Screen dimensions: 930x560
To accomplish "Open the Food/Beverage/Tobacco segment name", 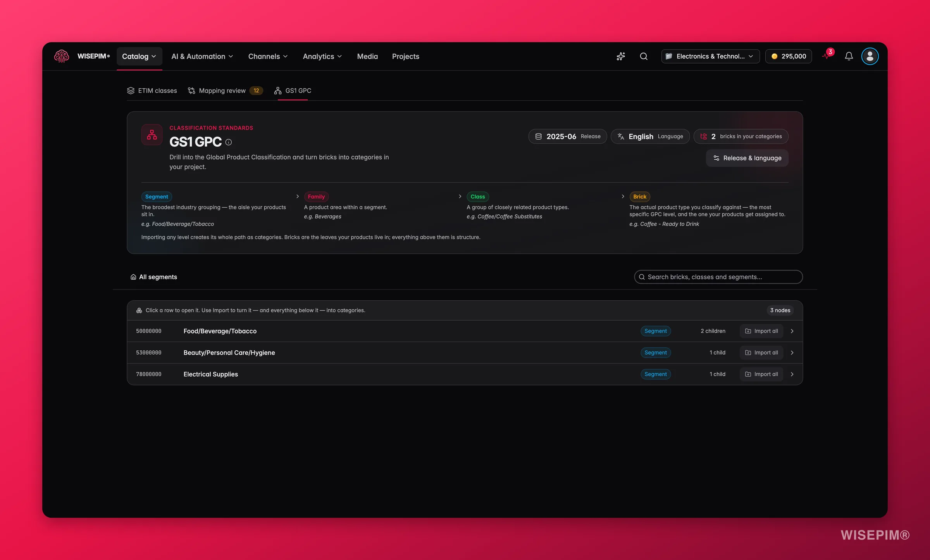I will (x=220, y=331).
